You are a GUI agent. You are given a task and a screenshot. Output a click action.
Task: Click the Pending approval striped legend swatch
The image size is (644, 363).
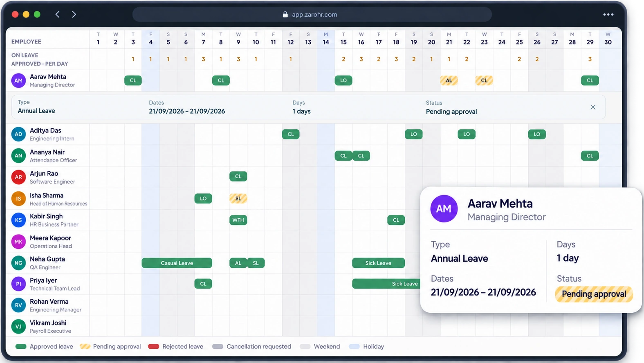point(85,347)
